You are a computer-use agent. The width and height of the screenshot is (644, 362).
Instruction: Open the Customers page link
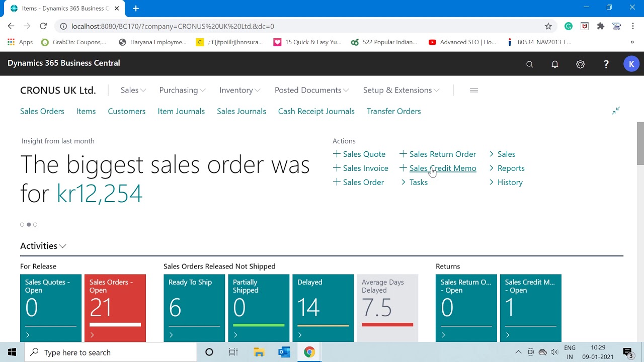point(127,111)
